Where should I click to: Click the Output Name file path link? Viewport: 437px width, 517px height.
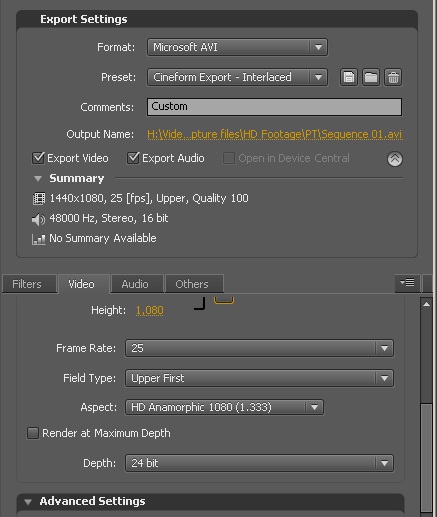point(275,134)
